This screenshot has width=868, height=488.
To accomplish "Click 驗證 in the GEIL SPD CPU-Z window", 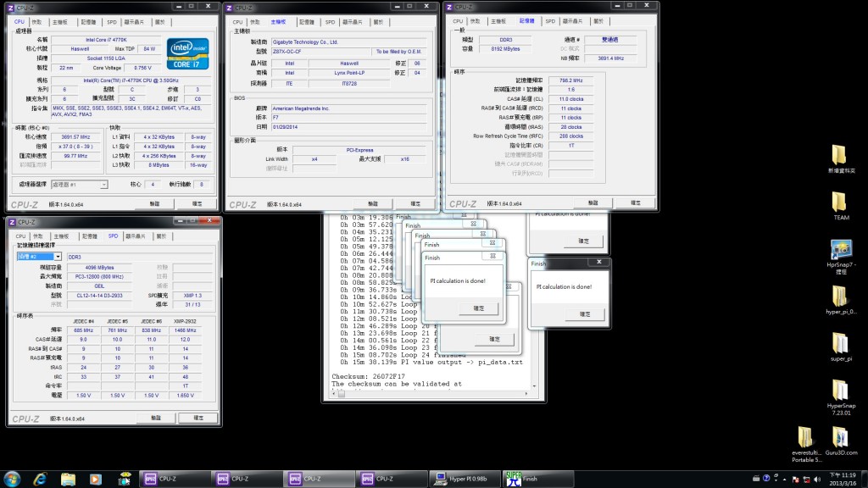I will point(156,419).
